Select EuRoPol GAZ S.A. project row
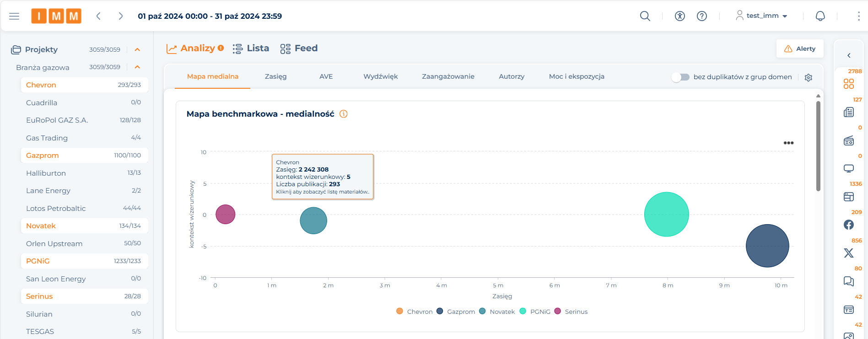868x339 pixels. [84, 120]
